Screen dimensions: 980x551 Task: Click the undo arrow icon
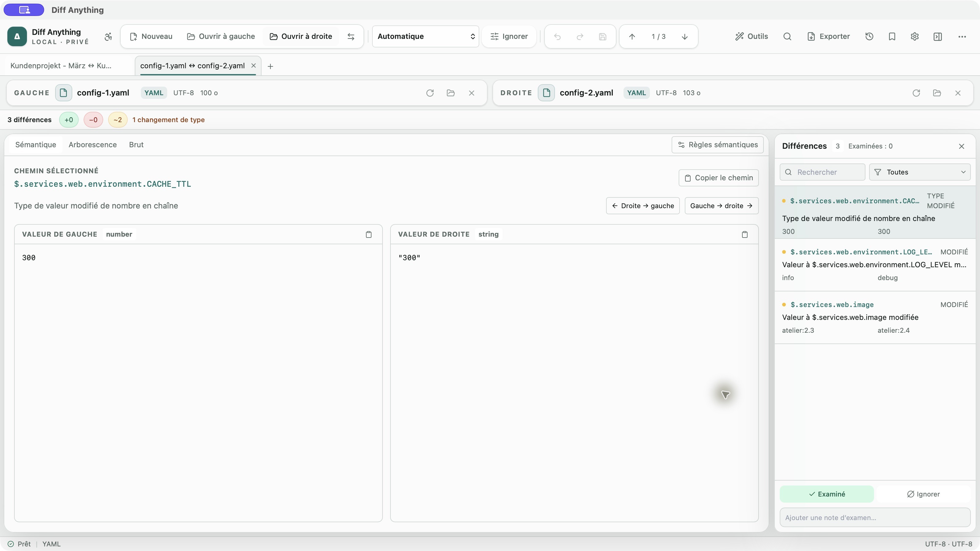(557, 36)
